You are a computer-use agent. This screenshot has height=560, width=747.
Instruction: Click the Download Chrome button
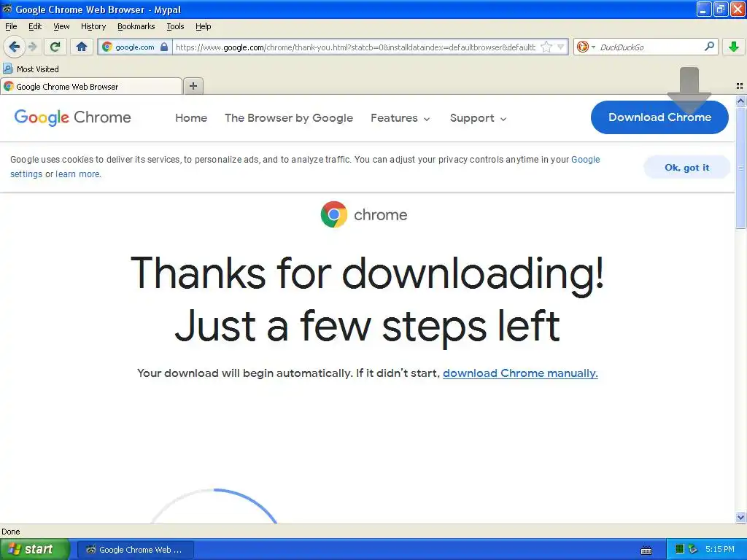point(659,117)
